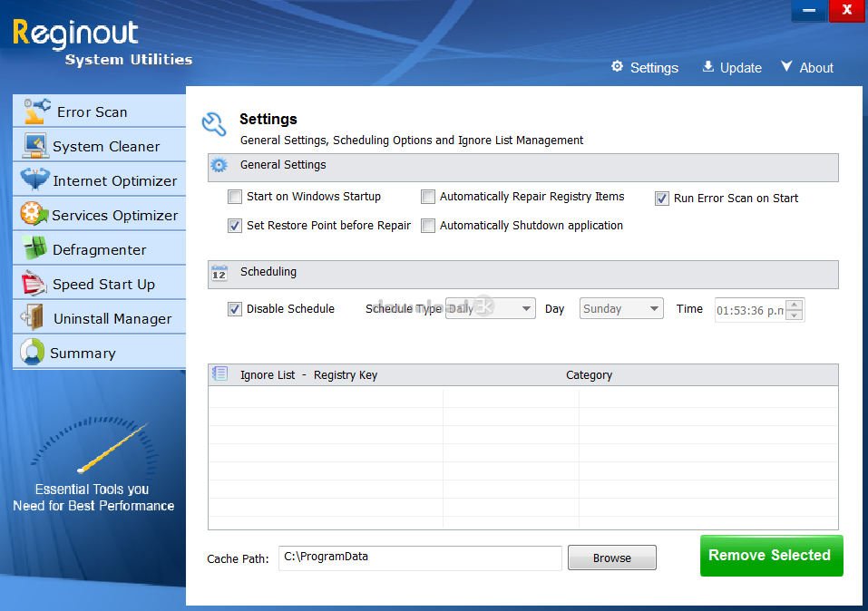Screen dimensions: 868x611
Task: Switch to System Cleaner
Action: 99,146
